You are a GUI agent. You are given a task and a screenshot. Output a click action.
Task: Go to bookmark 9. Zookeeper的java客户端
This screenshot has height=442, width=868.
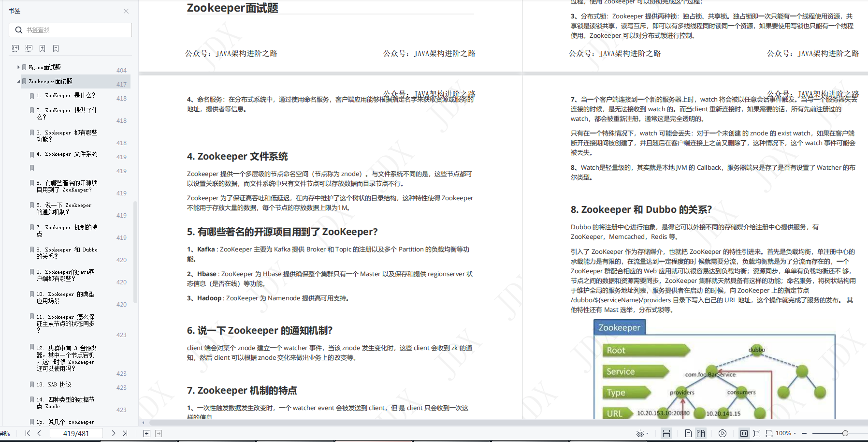tap(66, 275)
